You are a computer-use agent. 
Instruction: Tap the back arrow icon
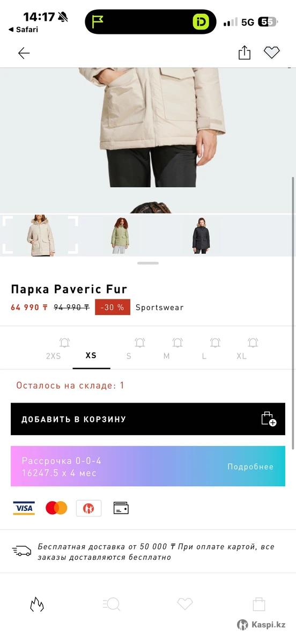[x=24, y=53]
